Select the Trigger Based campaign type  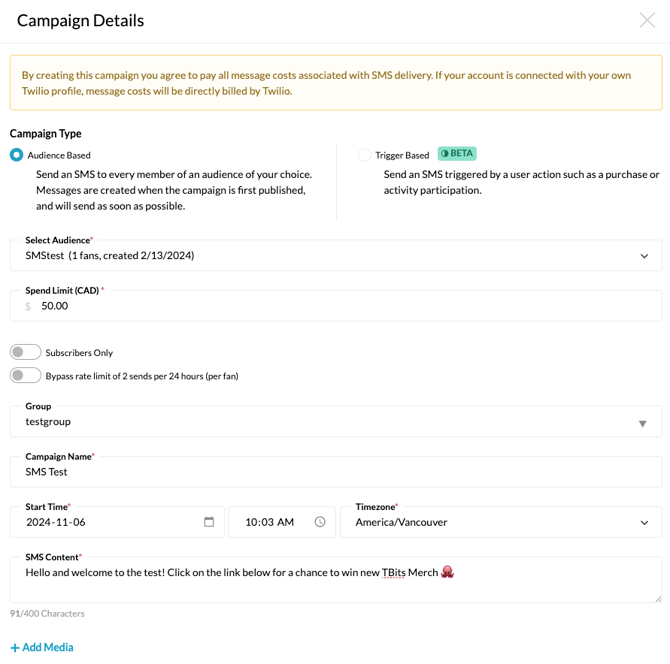(x=364, y=155)
